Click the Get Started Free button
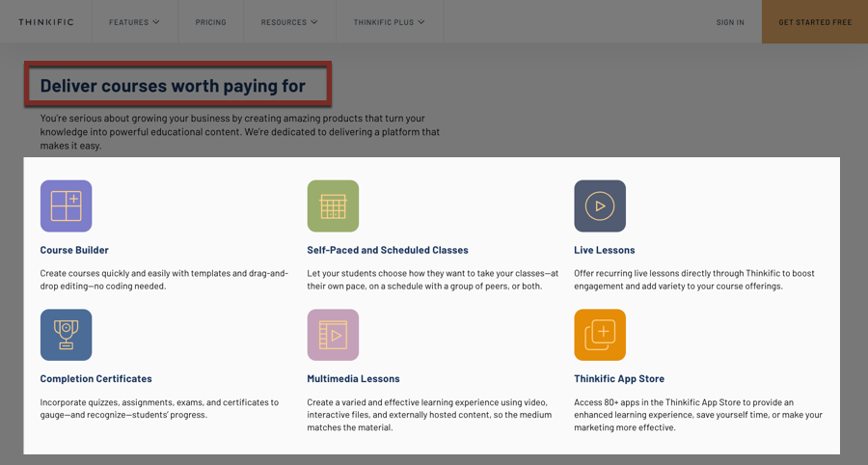Viewport: 868px width, 465px height. pyautogui.click(x=815, y=21)
